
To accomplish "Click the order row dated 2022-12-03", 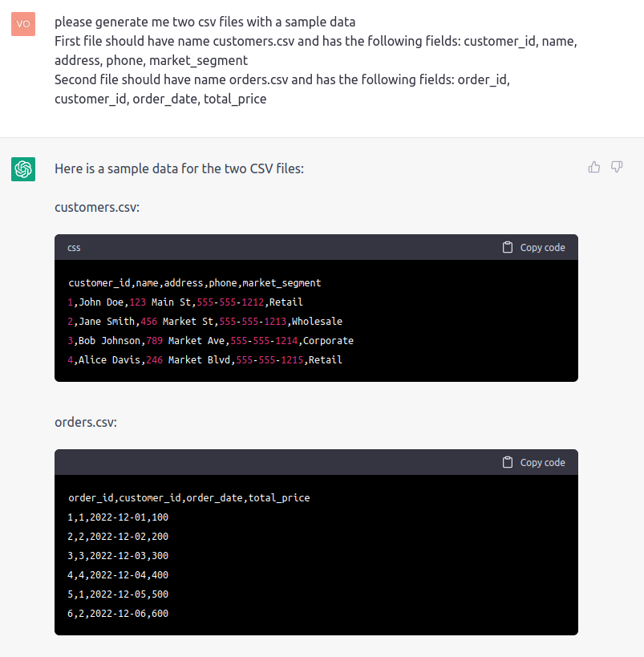I will [119, 556].
